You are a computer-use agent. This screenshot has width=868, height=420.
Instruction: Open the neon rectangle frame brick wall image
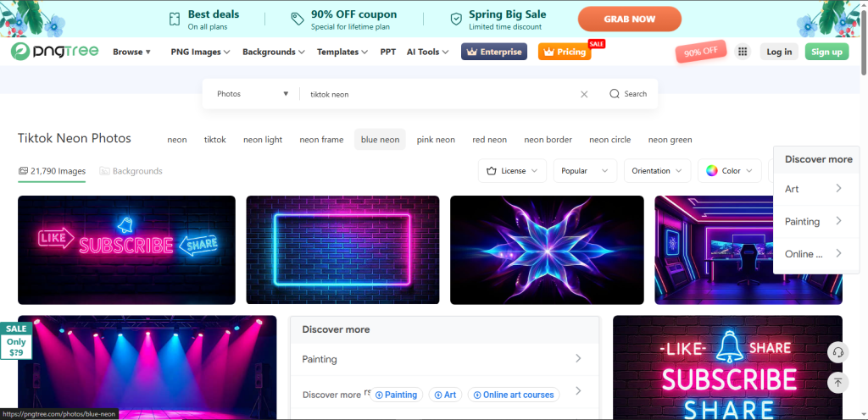[x=342, y=250]
